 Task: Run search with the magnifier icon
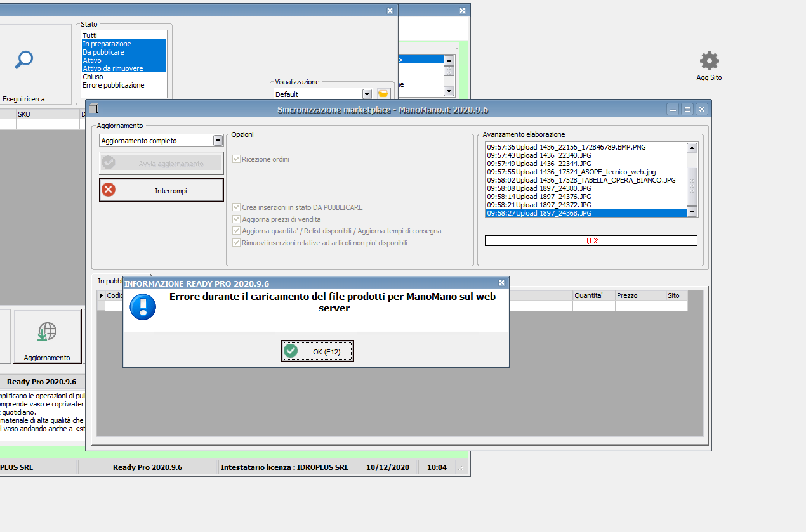(24, 60)
